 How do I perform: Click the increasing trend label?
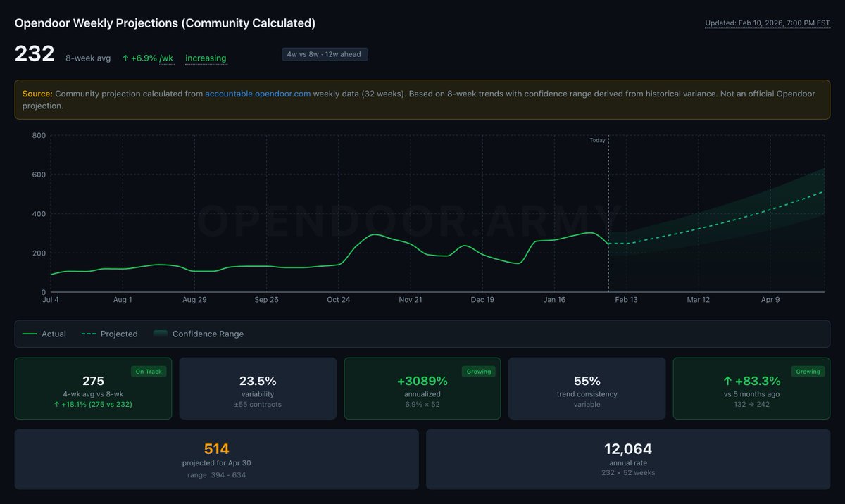click(206, 58)
